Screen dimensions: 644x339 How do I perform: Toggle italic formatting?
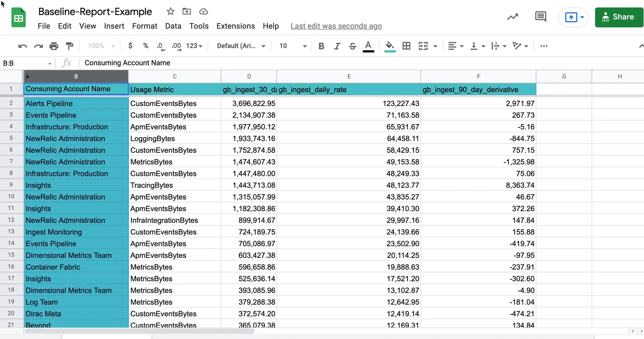337,46
